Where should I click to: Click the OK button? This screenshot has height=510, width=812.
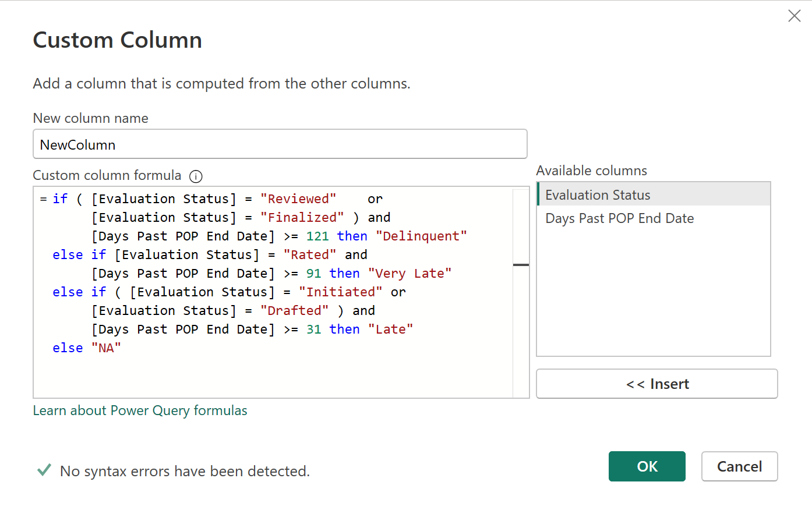point(647,466)
